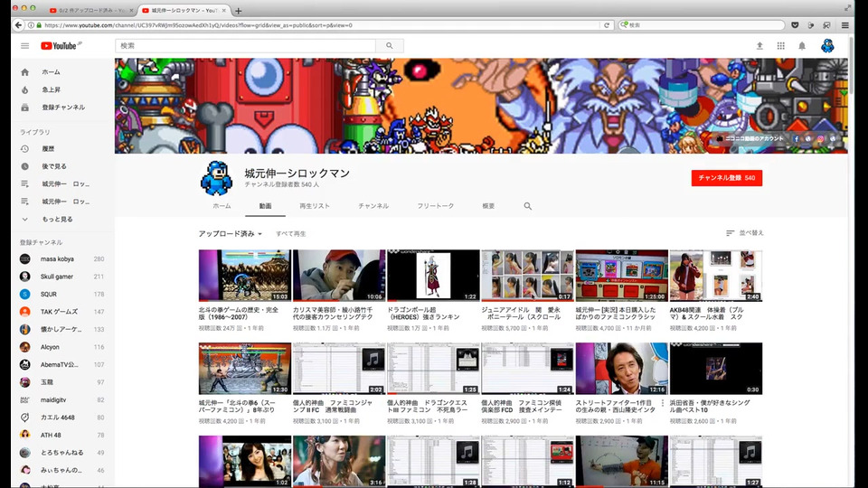
Task: Switch to the フリートーク discussion tab
Action: [x=436, y=206]
